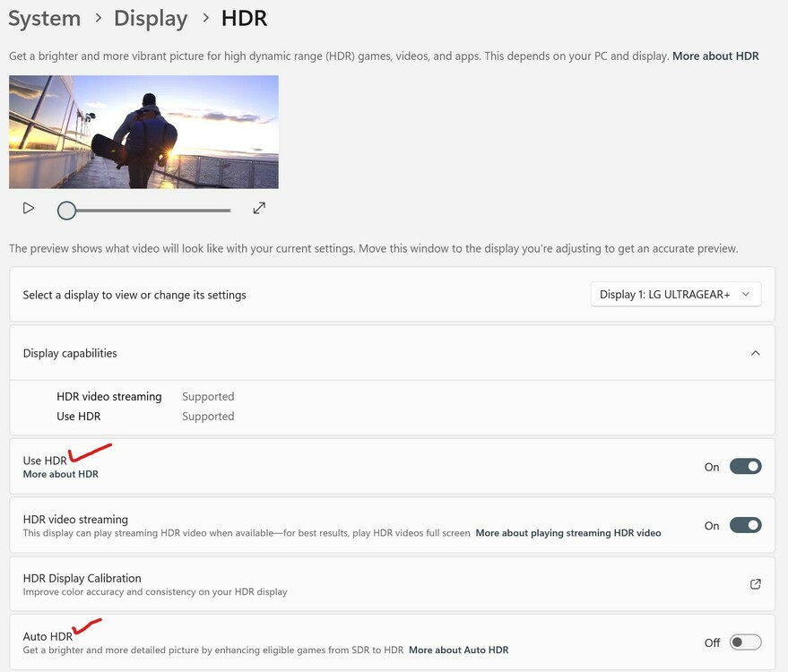
Task: Expand the preview video to full screen
Action: click(x=258, y=208)
